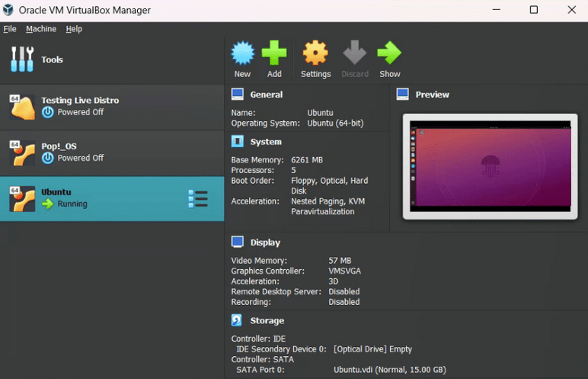Open Settings with the orange gear icon
The height and width of the screenshot is (379, 588).
(x=315, y=53)
